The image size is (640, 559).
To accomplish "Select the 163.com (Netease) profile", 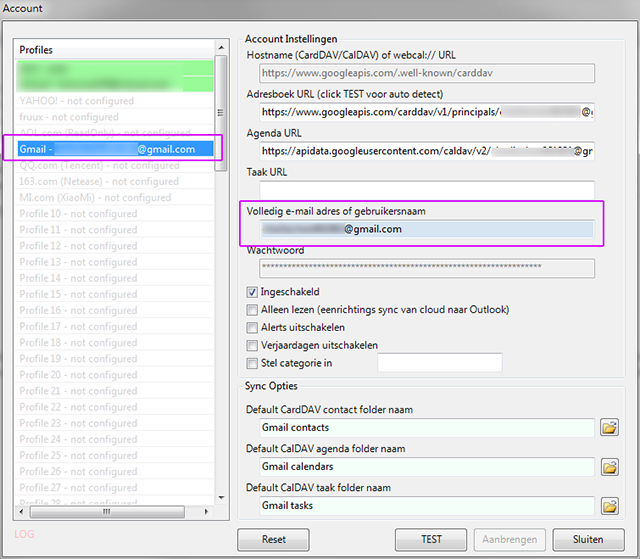I will [115, 181].
